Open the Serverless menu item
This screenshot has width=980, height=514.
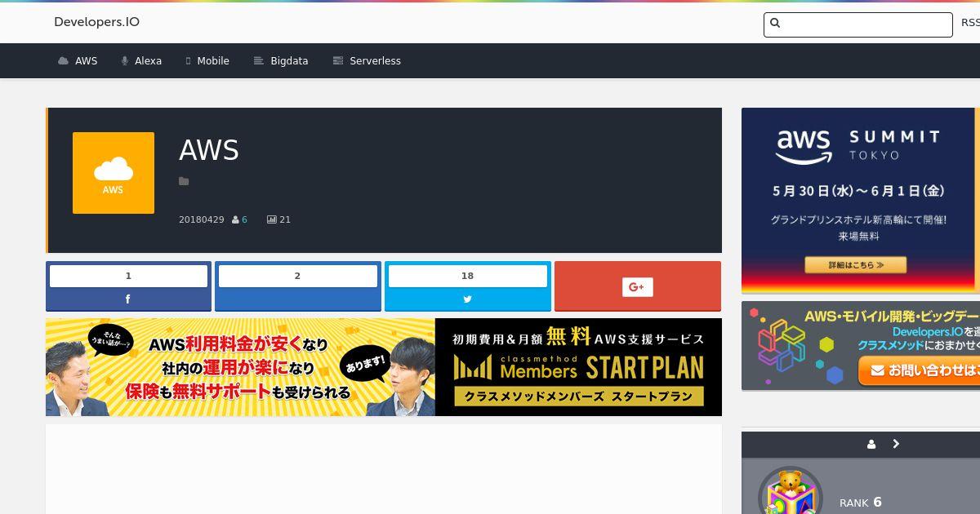click(367, 61)
